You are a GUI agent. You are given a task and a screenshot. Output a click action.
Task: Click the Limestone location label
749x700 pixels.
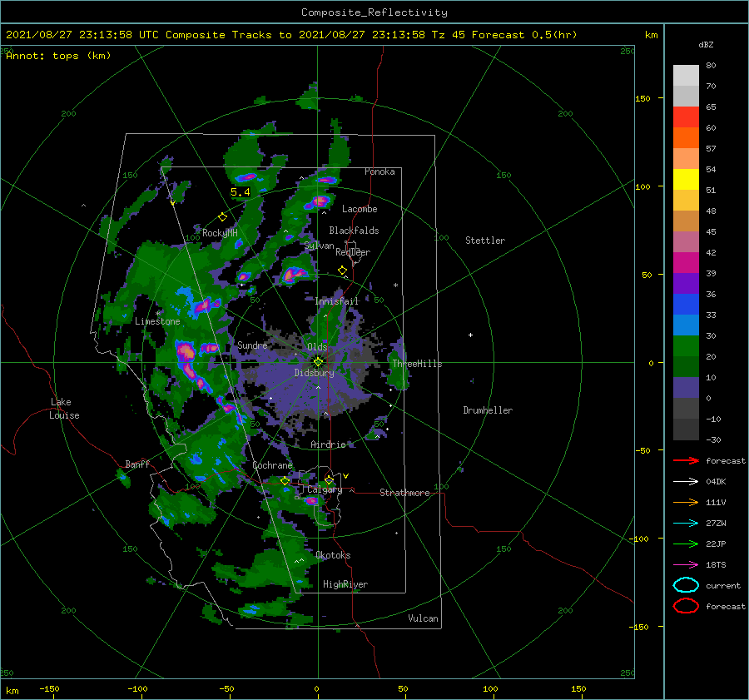click(x=157, y=321)
